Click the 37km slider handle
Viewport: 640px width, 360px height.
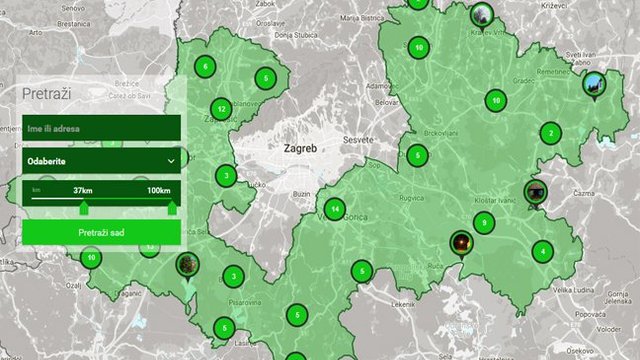[84, 207]
